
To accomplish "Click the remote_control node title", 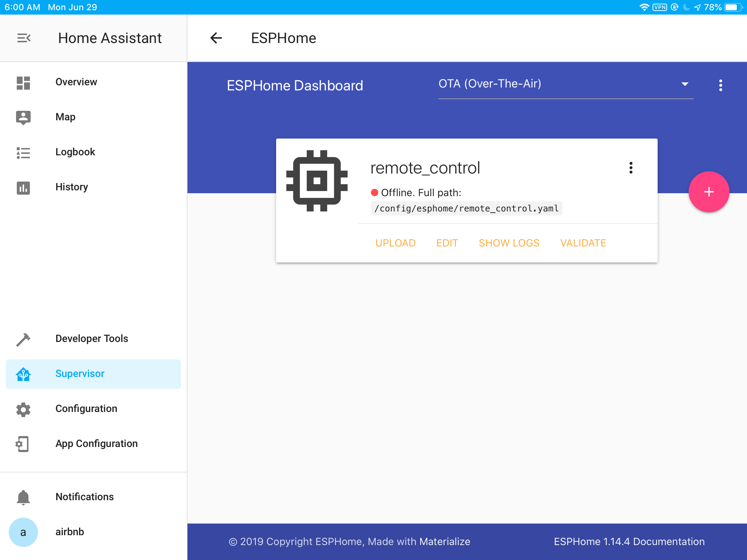I will pos(425,168).
